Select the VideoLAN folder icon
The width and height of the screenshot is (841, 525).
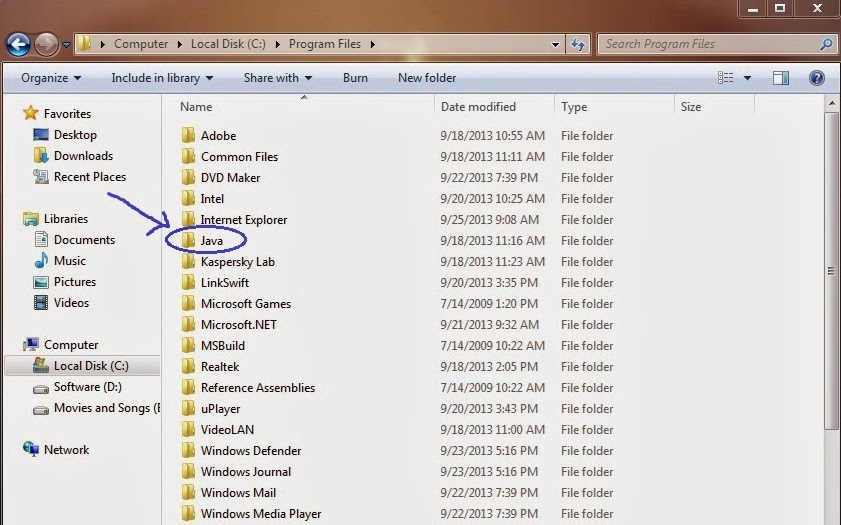tap(188, 429)
